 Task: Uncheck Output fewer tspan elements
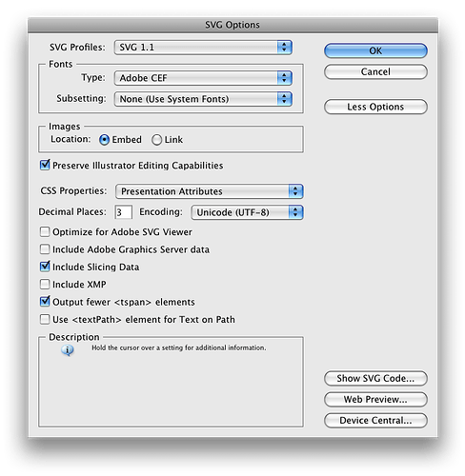point(45,302)
